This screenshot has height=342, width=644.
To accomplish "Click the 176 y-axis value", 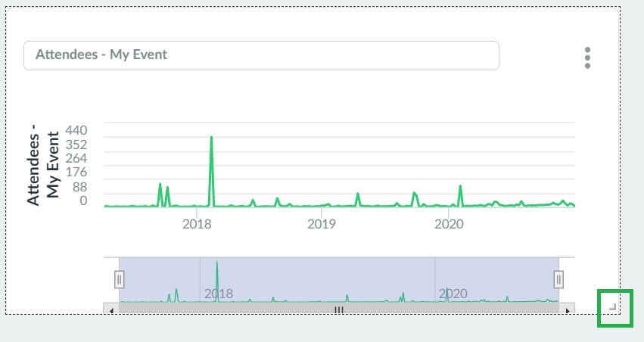I will [76, 172].
